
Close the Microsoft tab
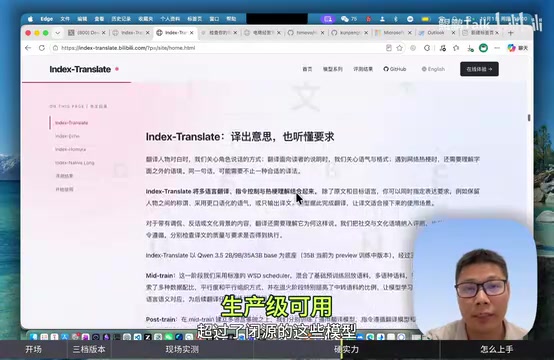point(410,33)
